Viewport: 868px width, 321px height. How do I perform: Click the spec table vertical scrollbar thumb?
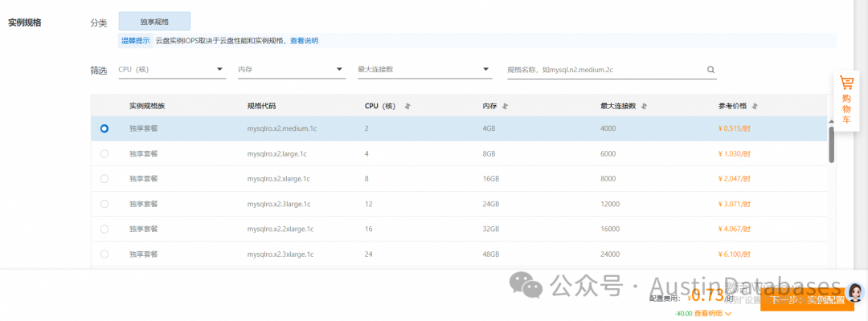point(832,144)
